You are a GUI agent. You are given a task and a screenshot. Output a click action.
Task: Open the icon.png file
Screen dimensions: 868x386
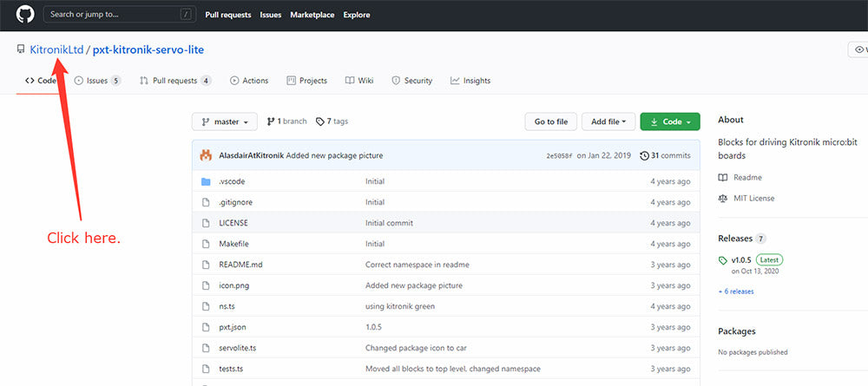(x=235, y=286)
